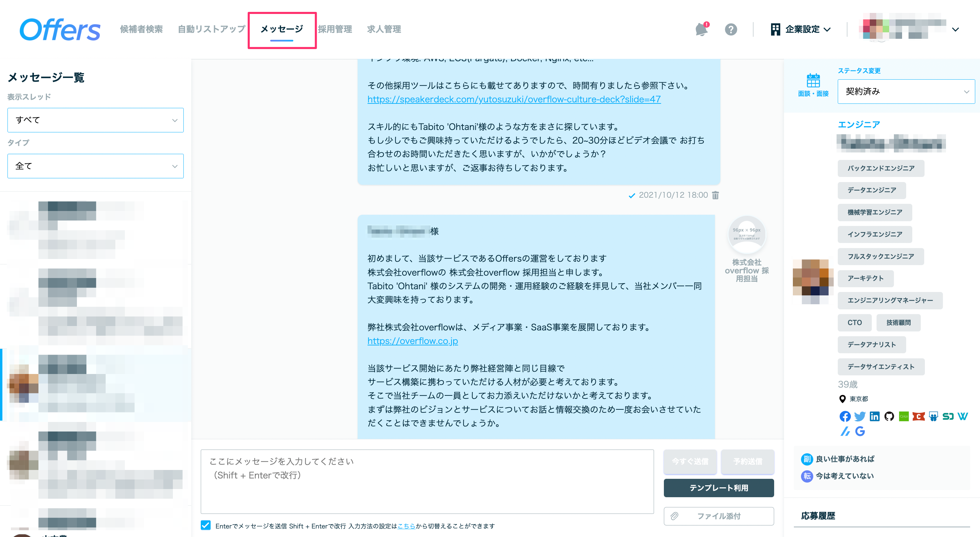Click the candidate's blurred profile photo
Viewport: 980px width, 537px height.
pyautogui.click(x=813, y=282)
